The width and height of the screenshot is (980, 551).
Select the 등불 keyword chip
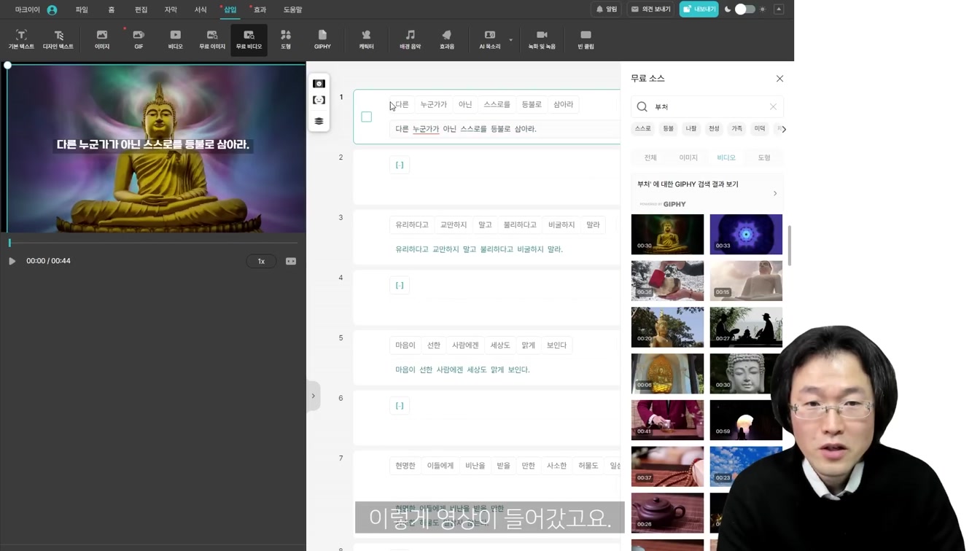coord(668,129)
